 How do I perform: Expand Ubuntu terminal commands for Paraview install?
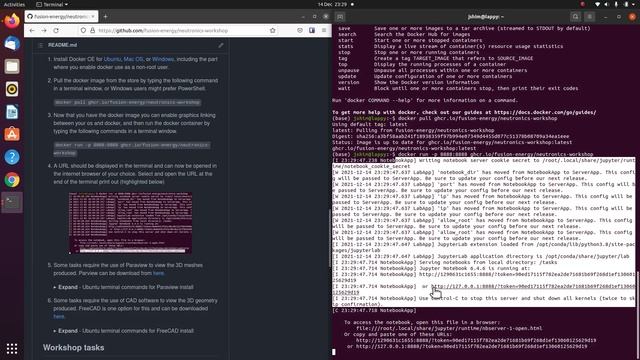point(123,287)
